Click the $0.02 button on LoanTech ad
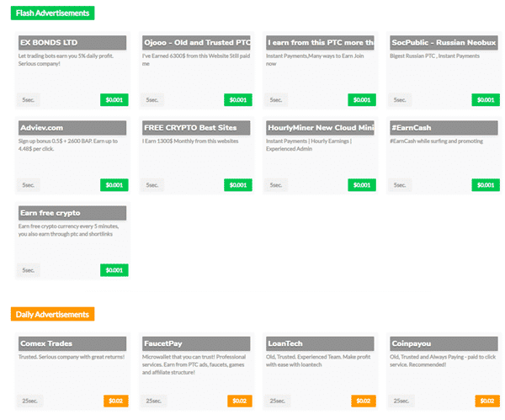The width and height of the screenshot is (505, 420). 364,401
